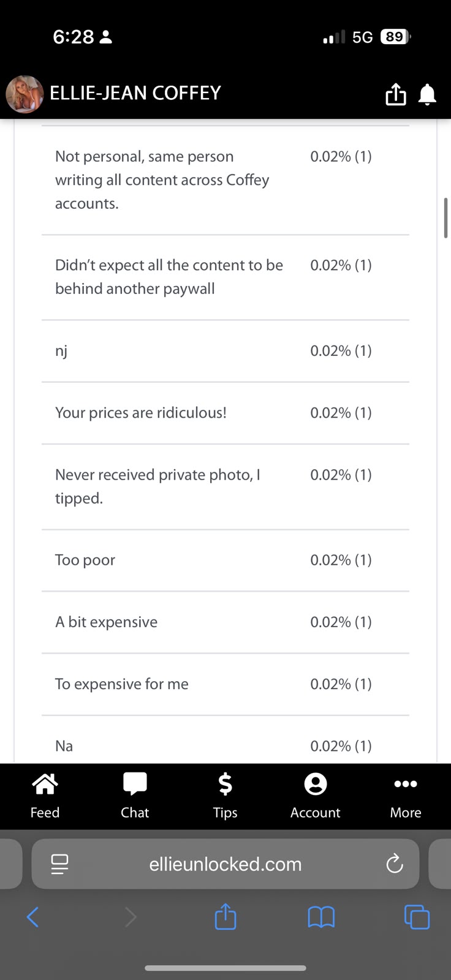The width and height of the screenshot is (451, 980).
Task: Select the 'A bit expensive' row
Action: click(x=225, y=622)
